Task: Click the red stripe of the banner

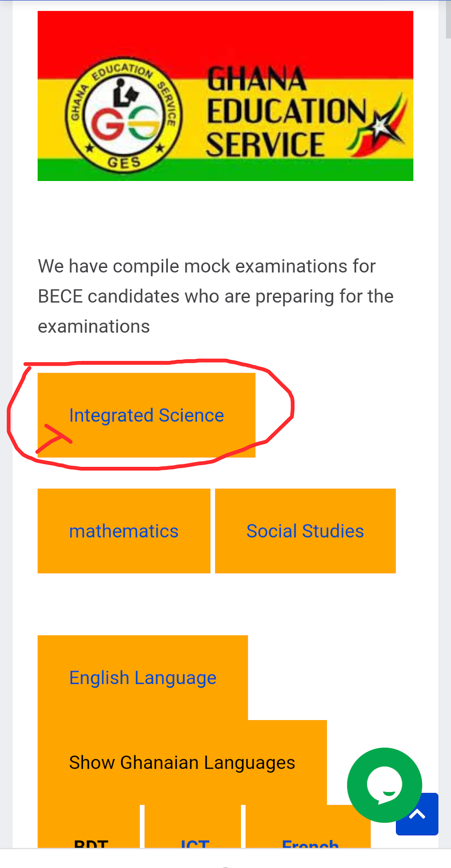Action: click(x=225, y=38)
